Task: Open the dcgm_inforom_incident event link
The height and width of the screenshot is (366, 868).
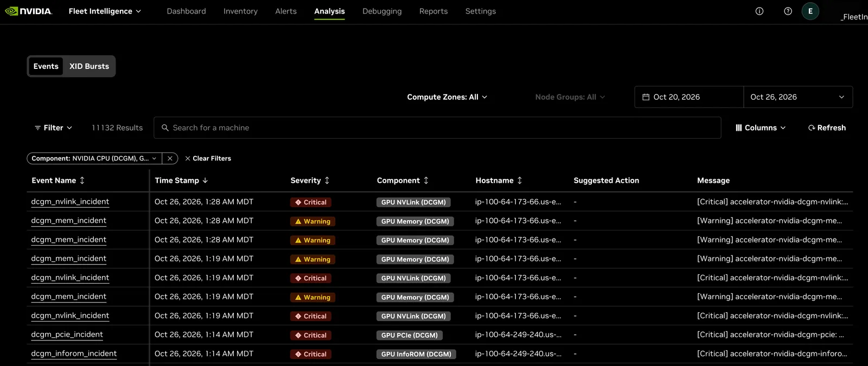Action: click(74, 354)
